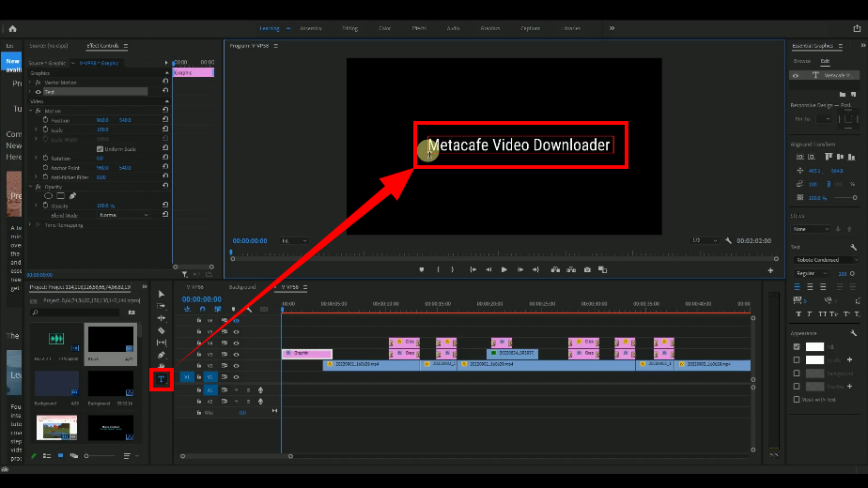Select the Ripple Edit tool
The height and width of the screenshot is (488, 868).
pyautogui.click(x=161, y=318)
